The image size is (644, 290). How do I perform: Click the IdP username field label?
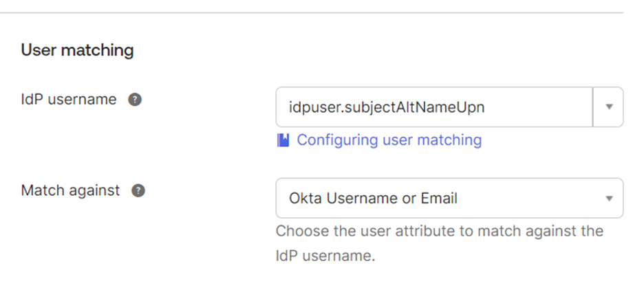(69, 99)
